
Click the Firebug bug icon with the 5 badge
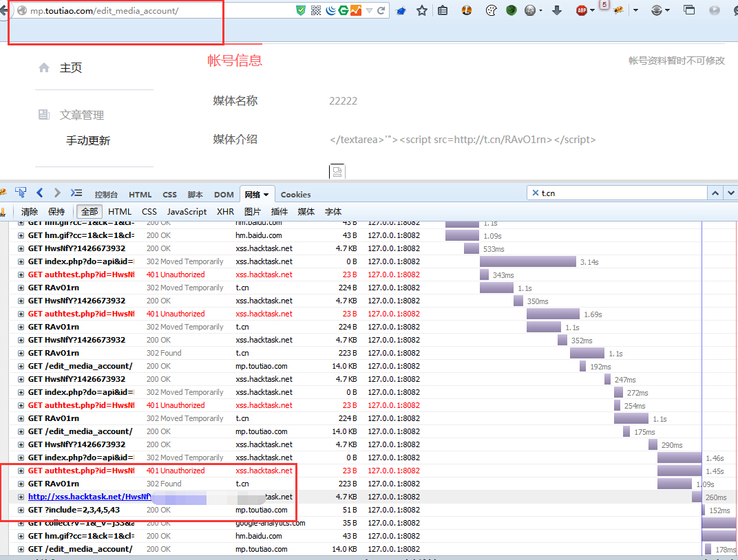pyautogui.click(x=618, y=10)
